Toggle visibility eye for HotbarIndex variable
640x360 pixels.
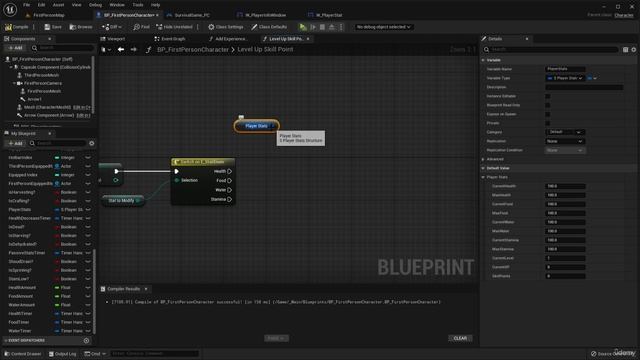pyautogui.click(x=88, y=158)
